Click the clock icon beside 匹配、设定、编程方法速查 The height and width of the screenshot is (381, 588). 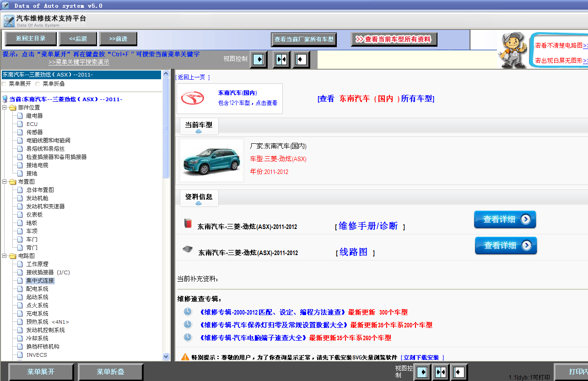point(188,311)
